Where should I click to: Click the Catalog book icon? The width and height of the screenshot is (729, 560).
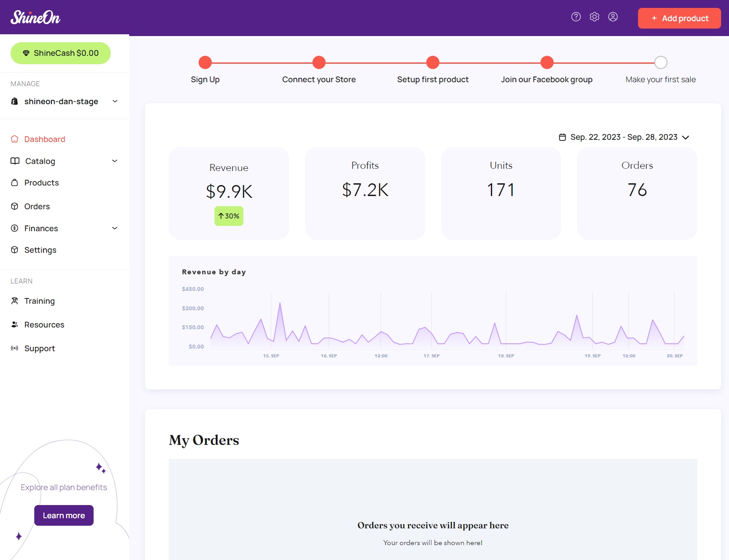[15, 161]
